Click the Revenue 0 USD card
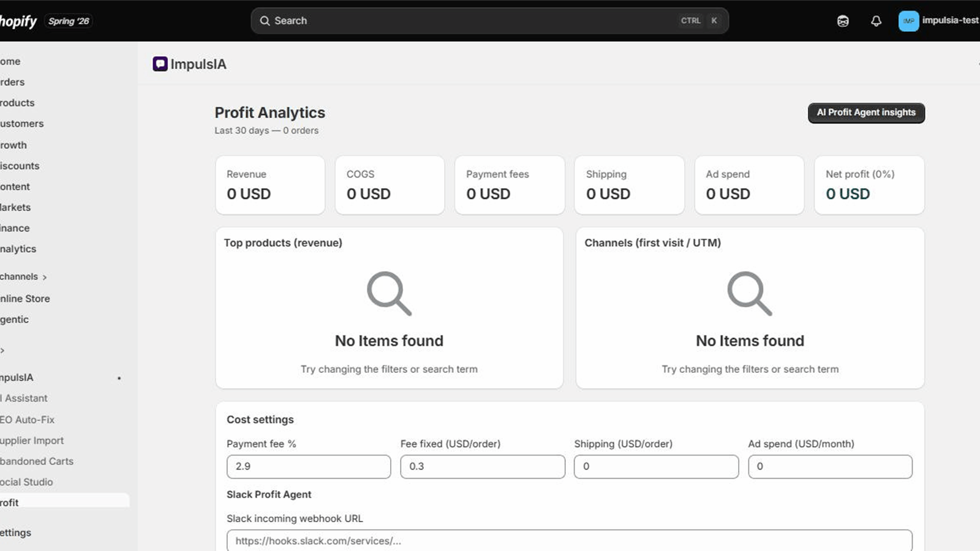 (x=270, y=185)
